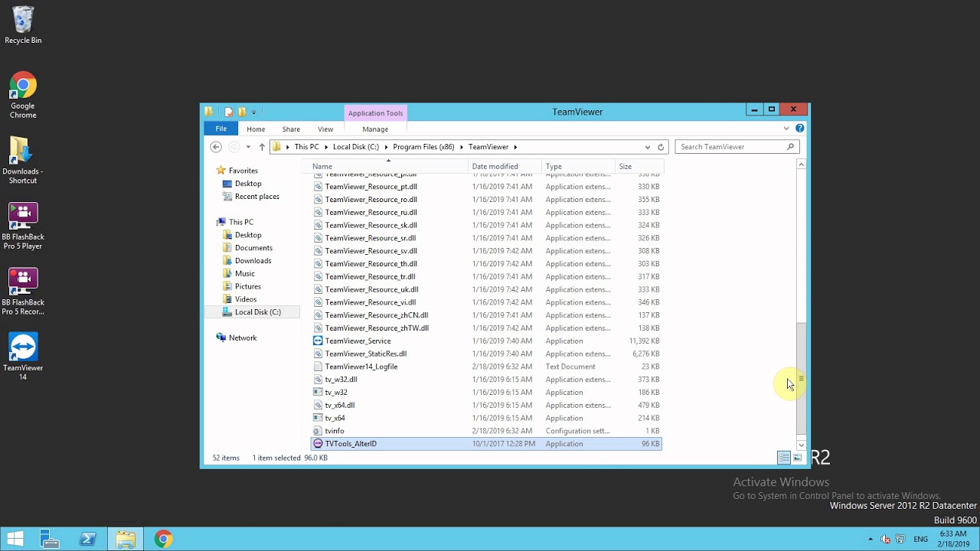This screenshot has width=980, height=551.
Task: Select Favorites in the navigation pane
Action: coord(243,171)
